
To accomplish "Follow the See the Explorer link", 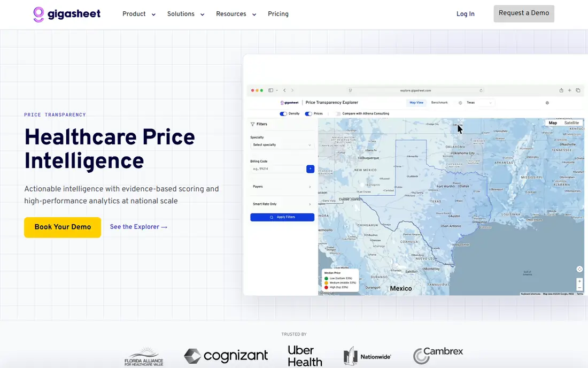I will click(x=138, y=227).
